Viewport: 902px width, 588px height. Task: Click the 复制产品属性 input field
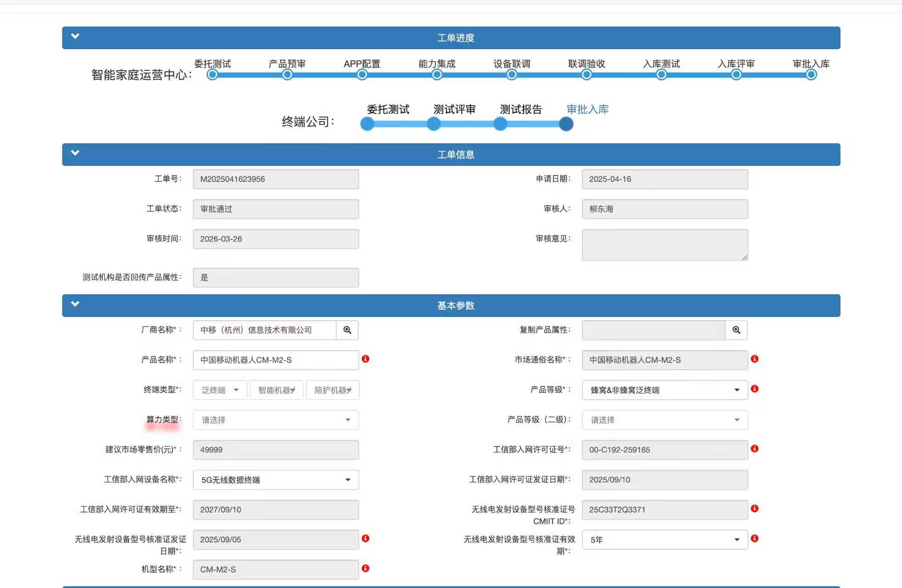(654, 330)
